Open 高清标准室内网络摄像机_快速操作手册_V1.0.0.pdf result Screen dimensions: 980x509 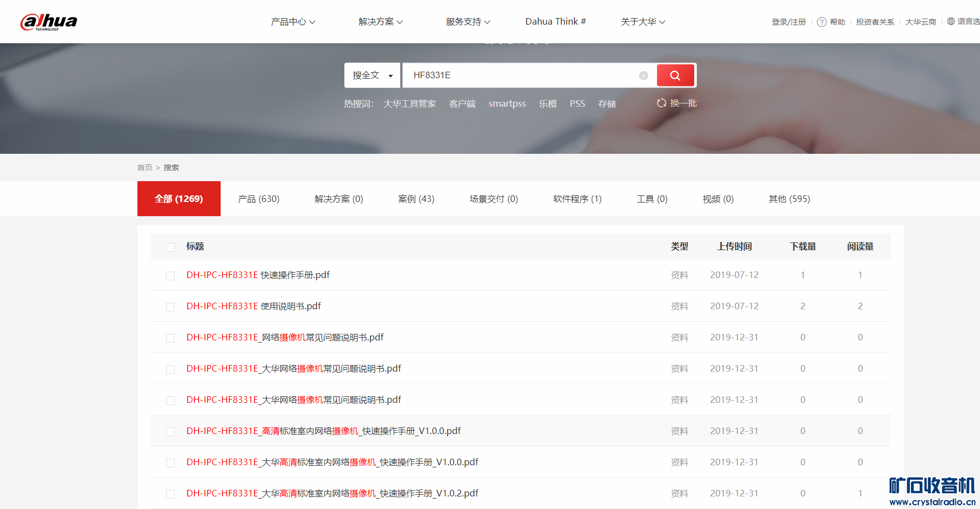(324, 431)
